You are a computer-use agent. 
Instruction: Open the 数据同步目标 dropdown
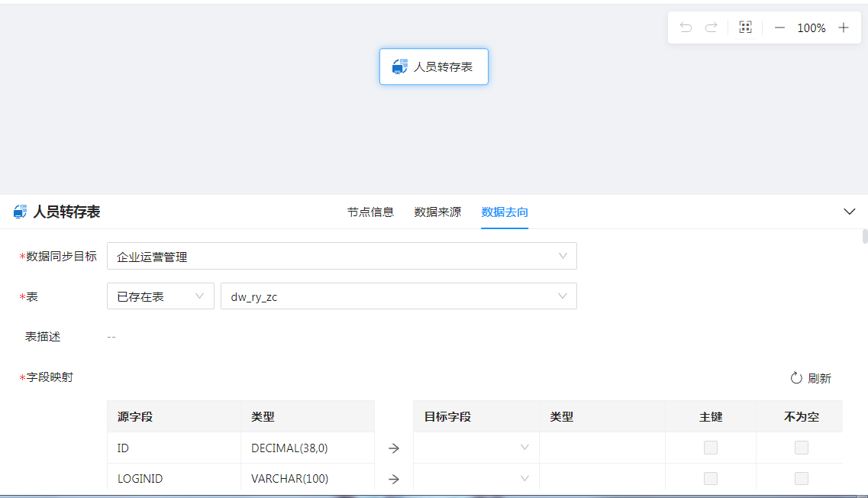[341, 257]
